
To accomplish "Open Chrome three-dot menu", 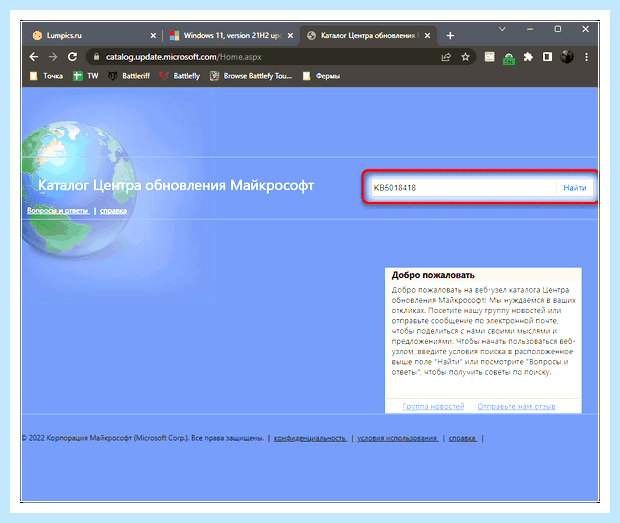I will coord(586,57).
